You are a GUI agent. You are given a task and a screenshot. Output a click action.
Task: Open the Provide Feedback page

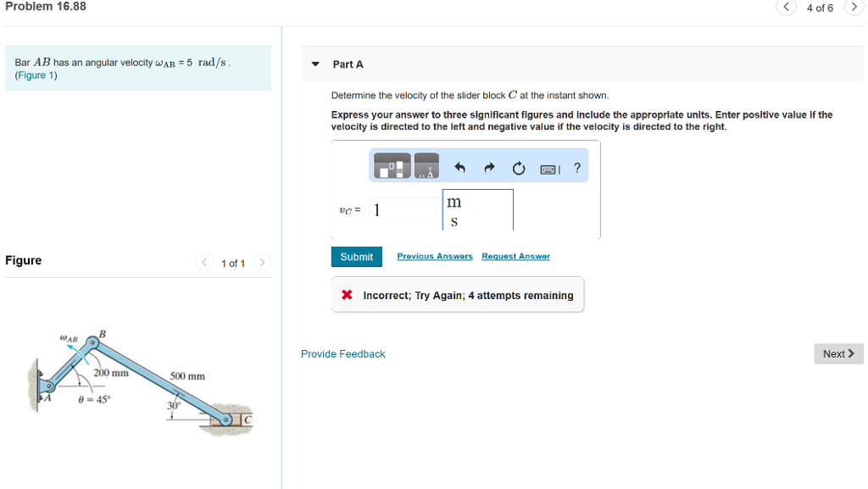point(342,353)
